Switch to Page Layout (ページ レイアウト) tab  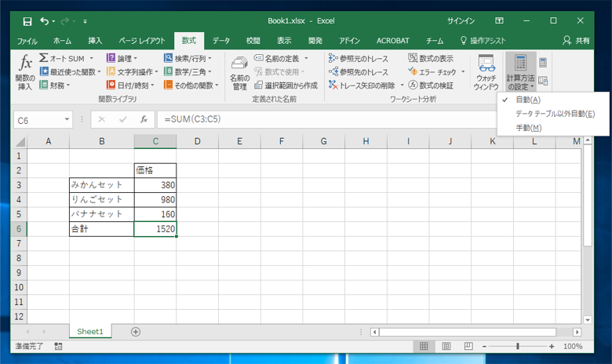click(x=142, y=41)
